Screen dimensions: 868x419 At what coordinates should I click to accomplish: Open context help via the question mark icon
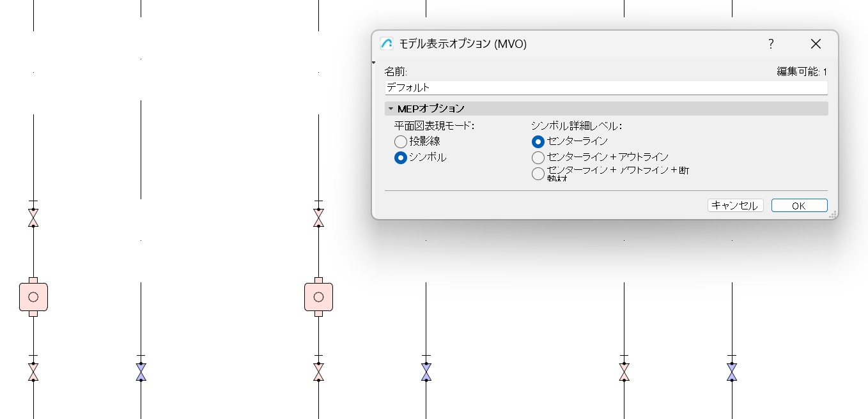point(771,44)
